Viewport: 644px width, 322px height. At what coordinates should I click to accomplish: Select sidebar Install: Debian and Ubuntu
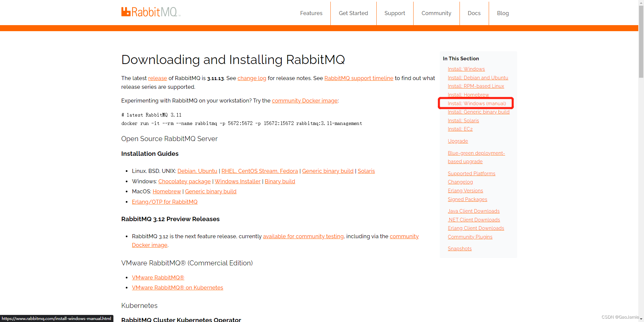(x=478, y=78)
